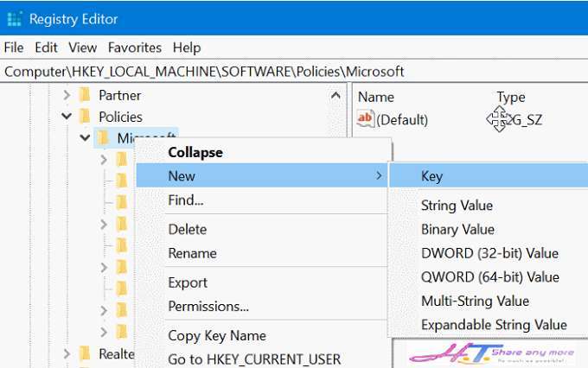Viewport: 588px width, 368px height.
Task: Click the tree pane scroll-up arrow
Action: (336, 96)
